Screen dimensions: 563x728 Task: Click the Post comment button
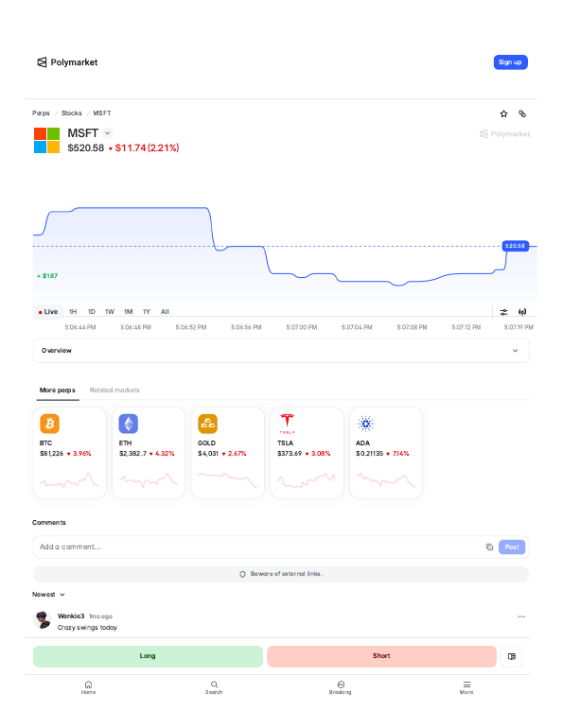point(512,546)
